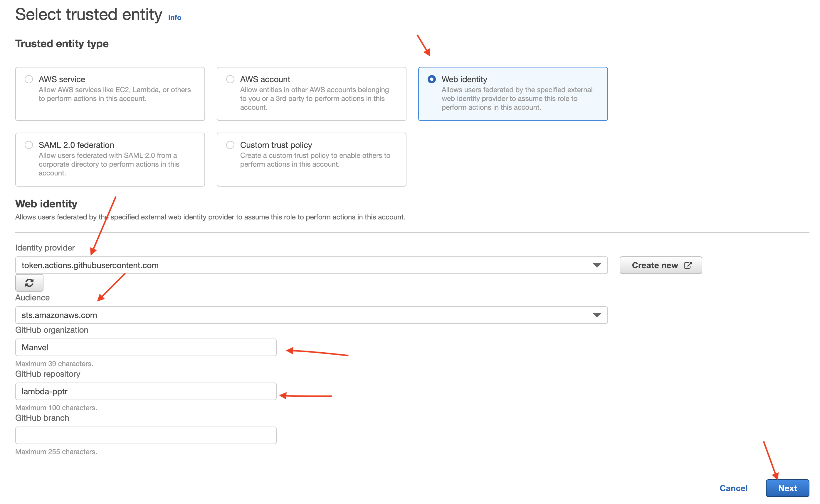
Task: Open the Info link beside the heading
Action: (174, 17)
